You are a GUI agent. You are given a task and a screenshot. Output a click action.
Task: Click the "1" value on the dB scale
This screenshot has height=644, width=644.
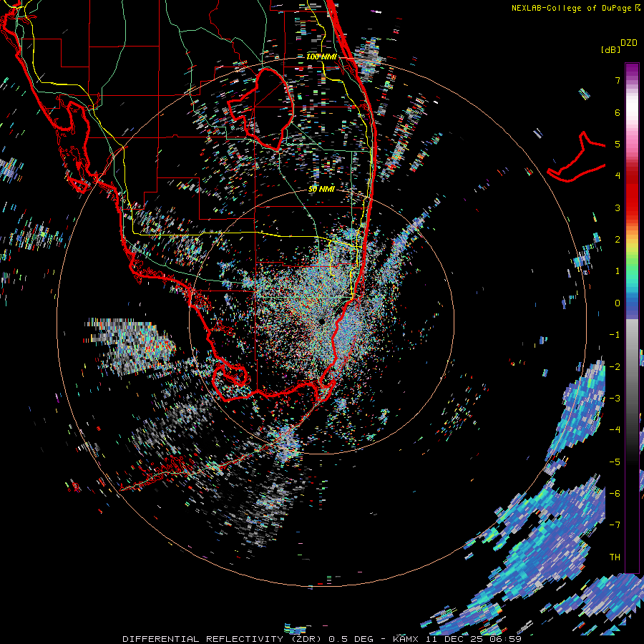(x=618, y=271)
